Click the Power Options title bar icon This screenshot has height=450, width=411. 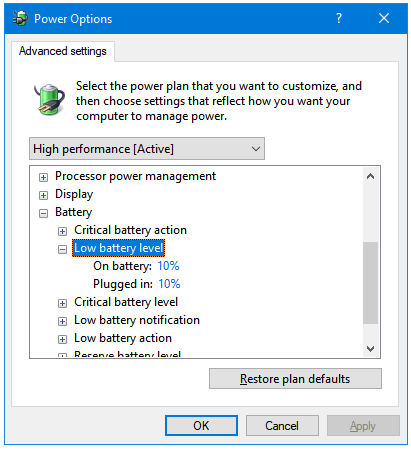click(x=20, y=18)
